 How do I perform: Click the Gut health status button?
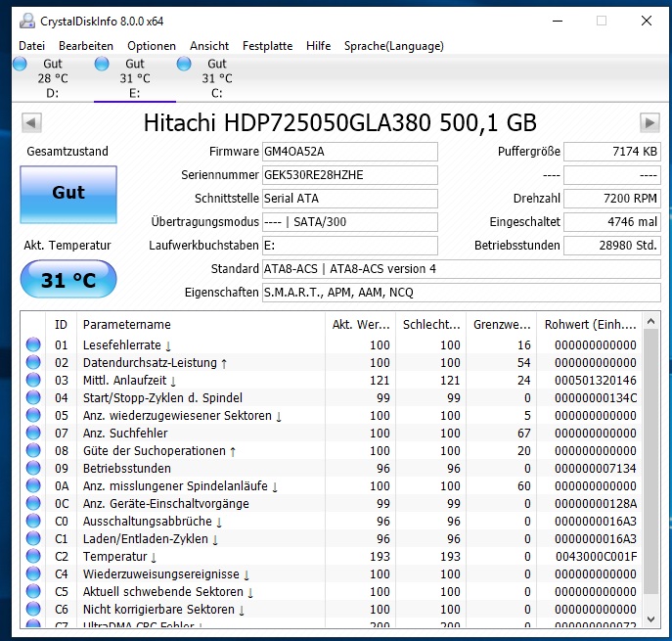click(68, 195)
